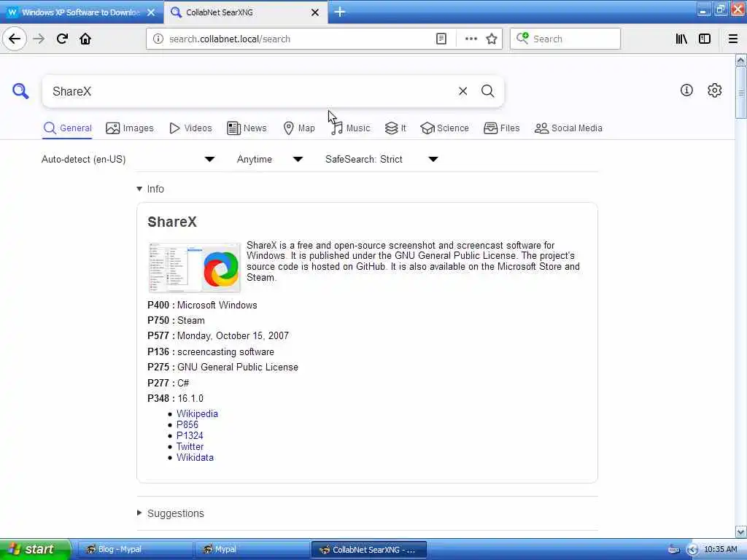Submit search with magnifier button

pos(487,91)
